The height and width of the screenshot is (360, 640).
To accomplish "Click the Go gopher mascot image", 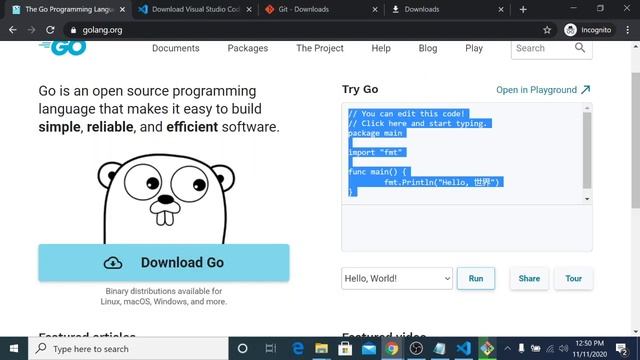I will click(x=166, y=199).
